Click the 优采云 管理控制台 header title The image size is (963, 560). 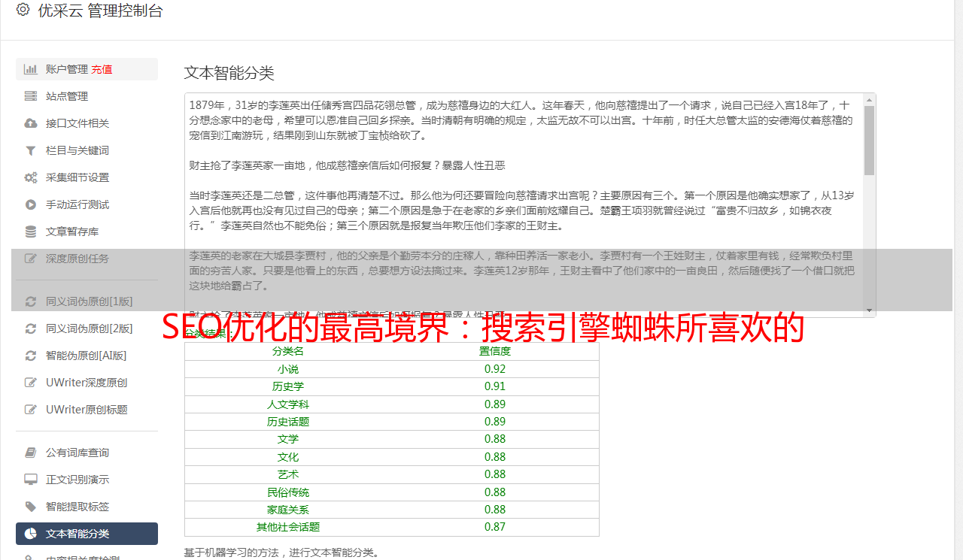click(100, 11)
